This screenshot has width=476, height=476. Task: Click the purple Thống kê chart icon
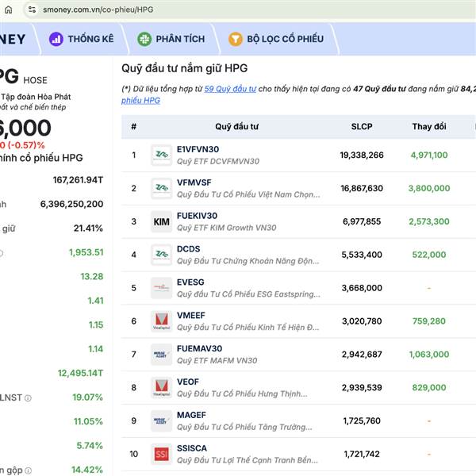(56, 39)
